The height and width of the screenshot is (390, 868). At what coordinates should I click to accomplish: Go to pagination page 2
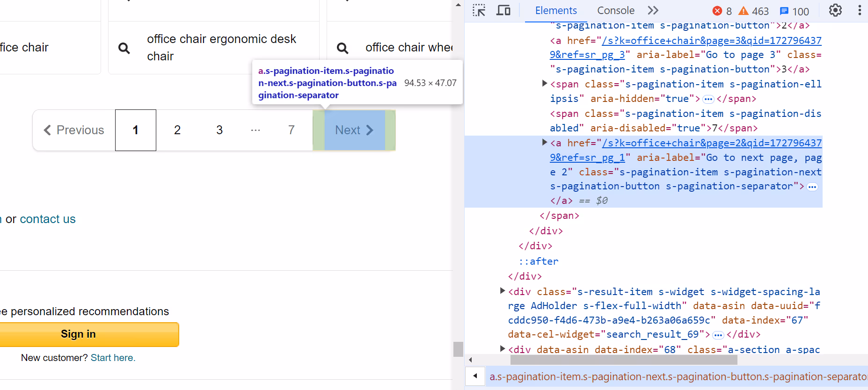tap(177, 130)
